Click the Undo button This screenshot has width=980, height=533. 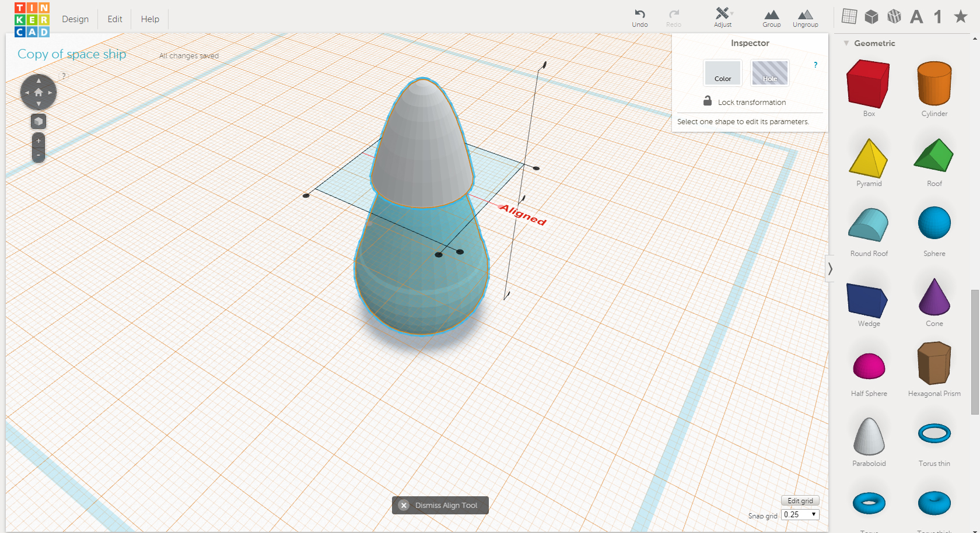coord(640,17)
